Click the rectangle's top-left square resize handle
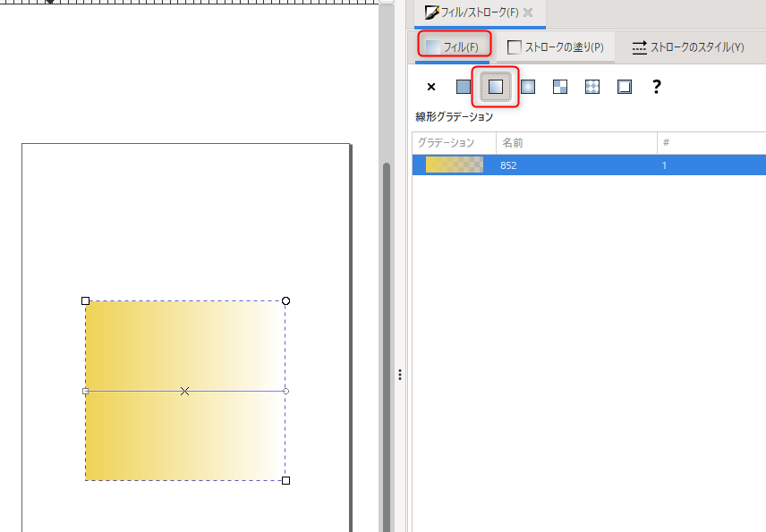 pyautogui.click(x=86, y=300)
